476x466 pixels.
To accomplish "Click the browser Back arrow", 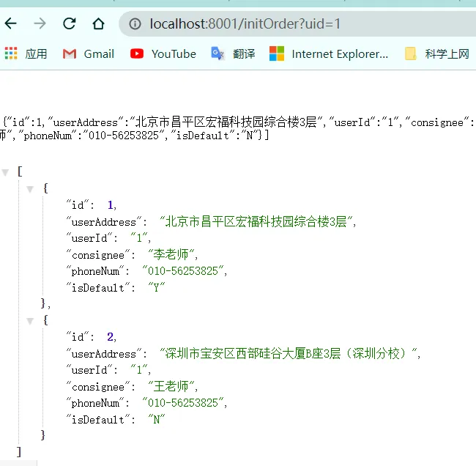I will pyautogui.click(x=11, y=24).
